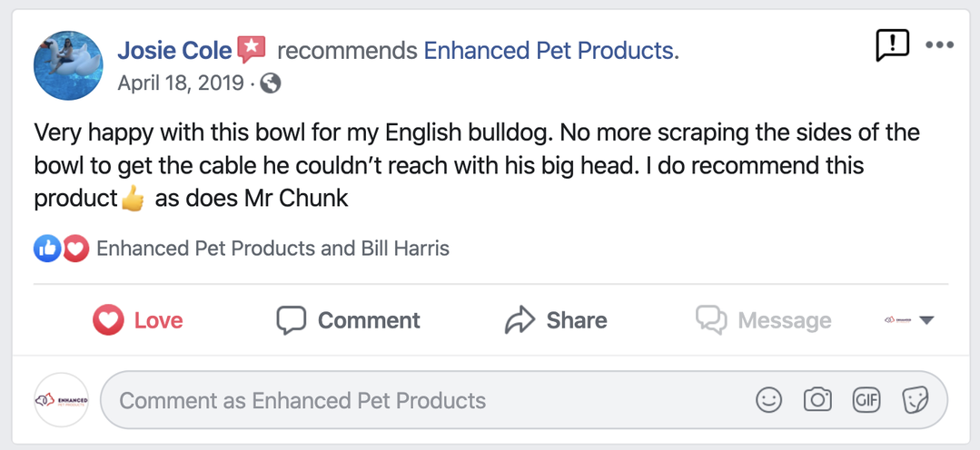
Task: Click the recommends star badge icon
Action: 251,49
